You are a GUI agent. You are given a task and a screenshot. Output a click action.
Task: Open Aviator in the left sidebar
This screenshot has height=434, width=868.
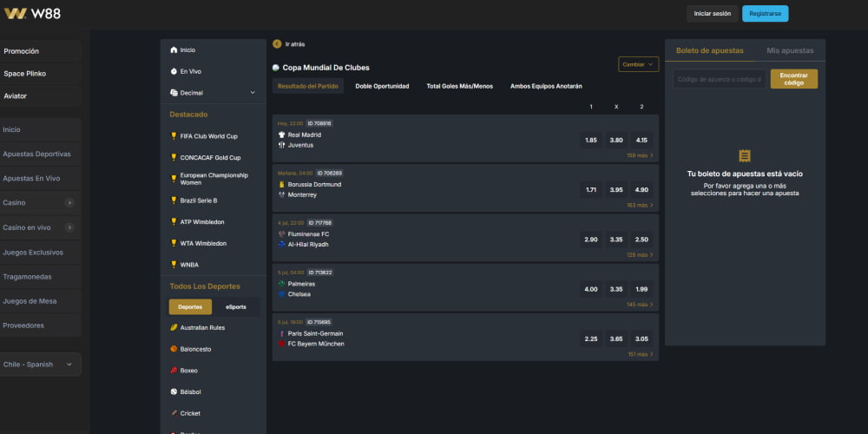(x=40, y=95)
